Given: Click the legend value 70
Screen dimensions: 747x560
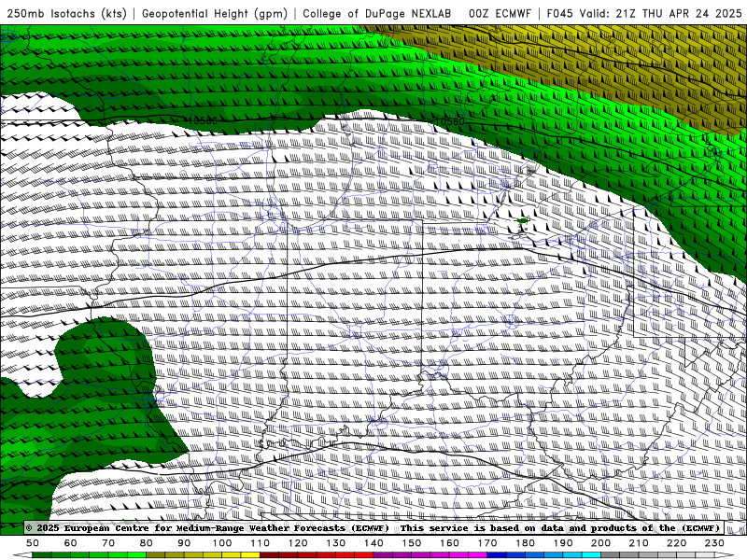Looking at the screenshot, I should [x=108, y=543].
